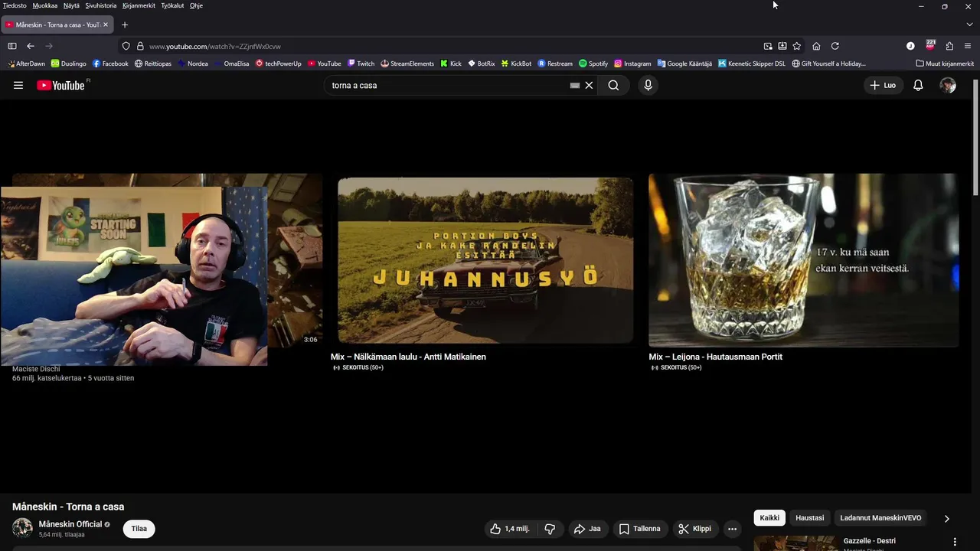The image size is (980, 551).
Task: Clear the search text with the X
Action: coord(589,86)
